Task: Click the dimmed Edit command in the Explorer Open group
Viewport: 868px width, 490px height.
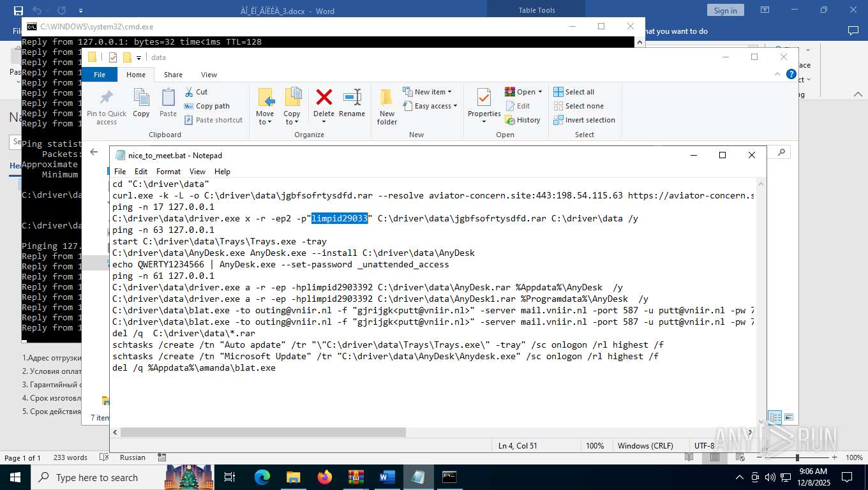Action: 518,106
